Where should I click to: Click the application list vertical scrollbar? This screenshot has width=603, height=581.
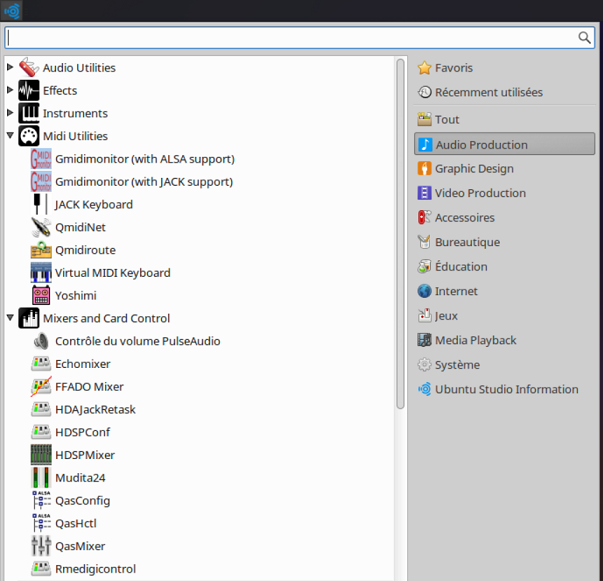coord(400,234)
